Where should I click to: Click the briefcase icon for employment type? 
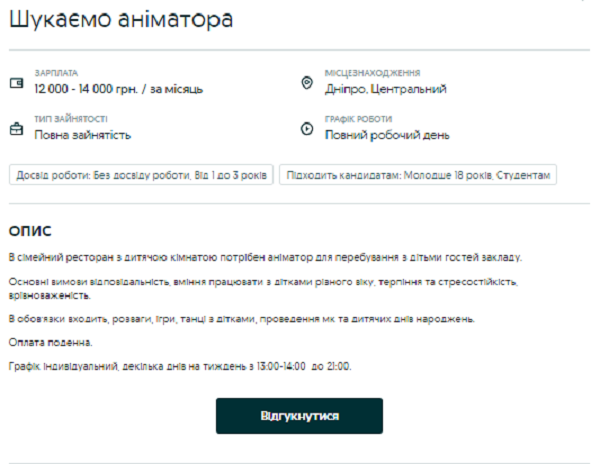click(x=15, y=129)
